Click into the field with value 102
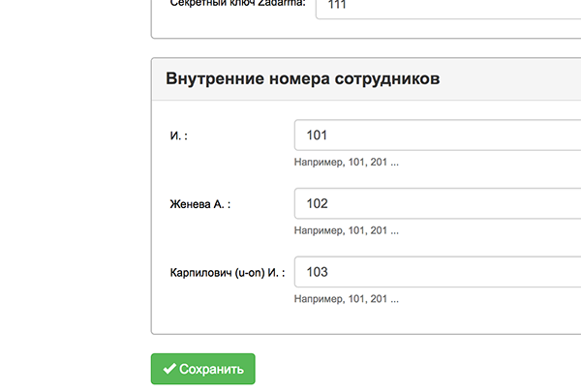The image size is (581, 392). (x=436, y=204)
